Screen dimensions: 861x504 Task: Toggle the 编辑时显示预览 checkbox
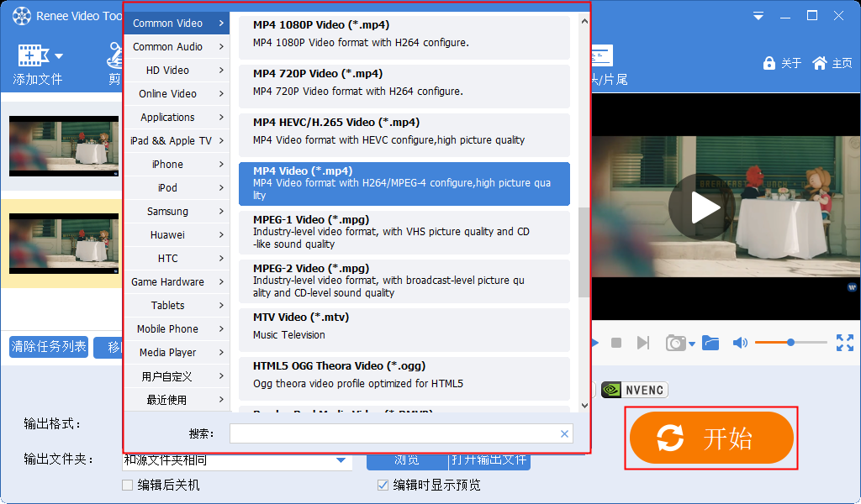(383, 485)
